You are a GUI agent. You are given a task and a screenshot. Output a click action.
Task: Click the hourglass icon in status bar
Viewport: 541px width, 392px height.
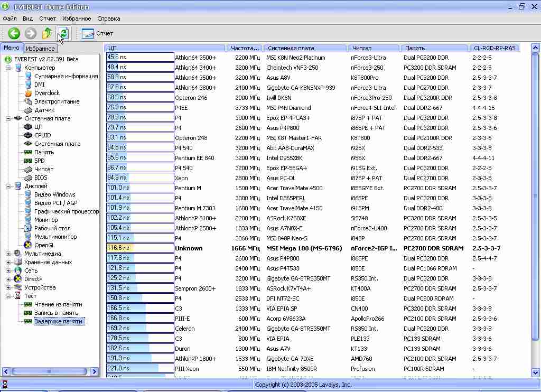5,385
